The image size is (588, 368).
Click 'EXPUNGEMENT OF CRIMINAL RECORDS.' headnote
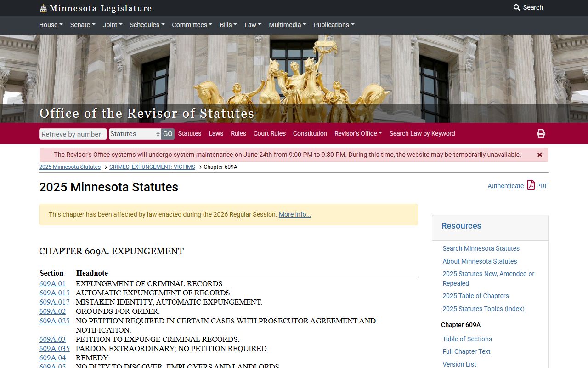coord(150,284)
